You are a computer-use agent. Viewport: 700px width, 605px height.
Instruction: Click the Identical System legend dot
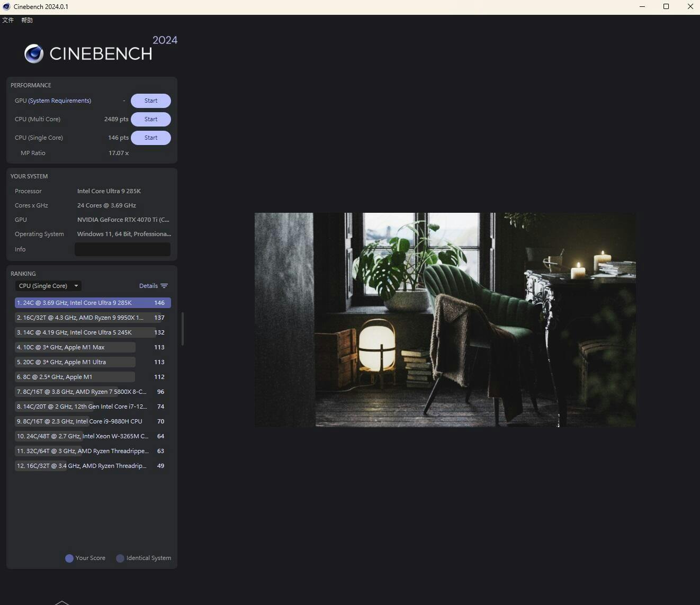click(120, 558)
